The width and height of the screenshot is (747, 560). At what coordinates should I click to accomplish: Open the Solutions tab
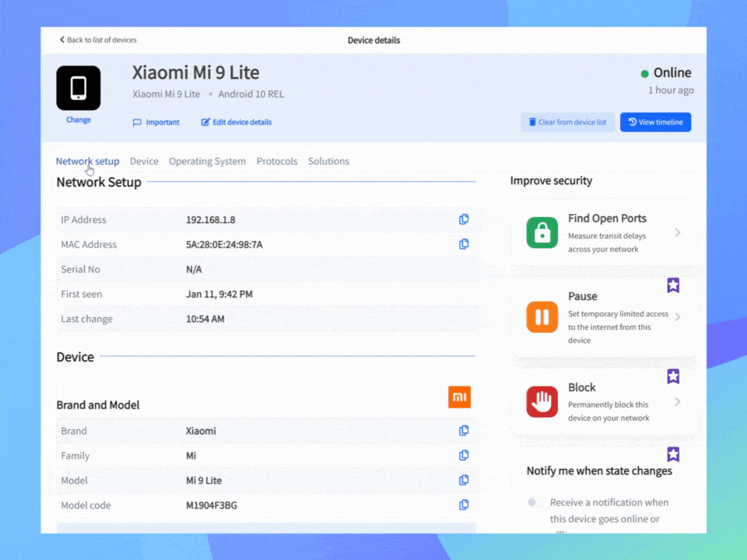328,161
